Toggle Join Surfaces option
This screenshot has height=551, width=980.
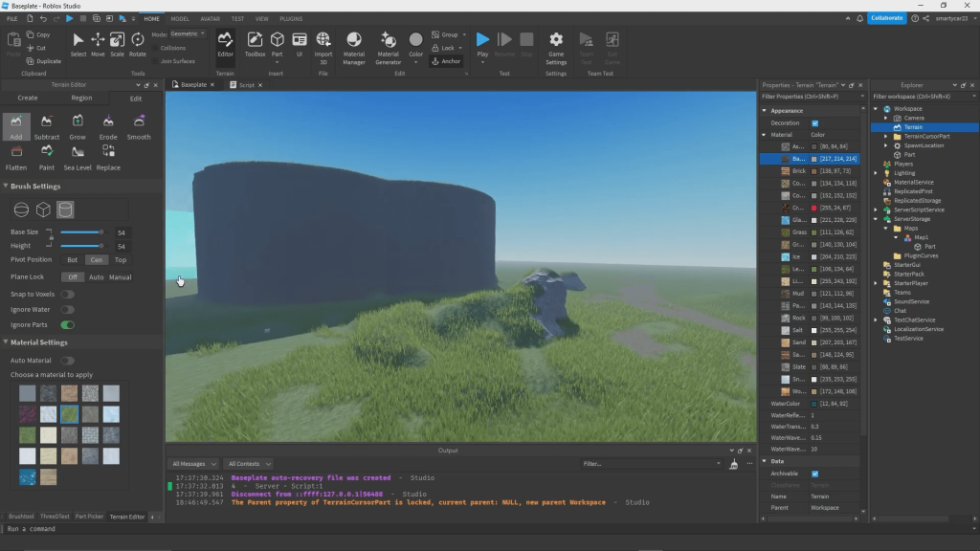click(x=173, y=61)
